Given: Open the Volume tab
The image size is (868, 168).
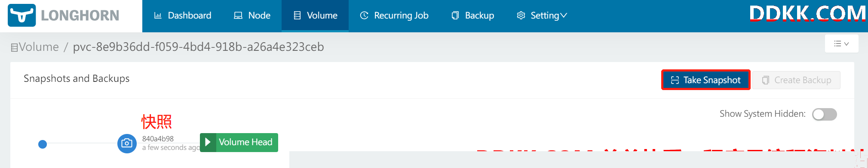Looking at the screenshot, I should 315,16.
